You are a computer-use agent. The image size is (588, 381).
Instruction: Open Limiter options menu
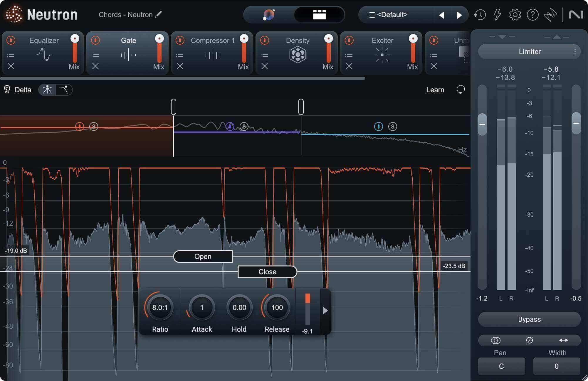[575, 52]
